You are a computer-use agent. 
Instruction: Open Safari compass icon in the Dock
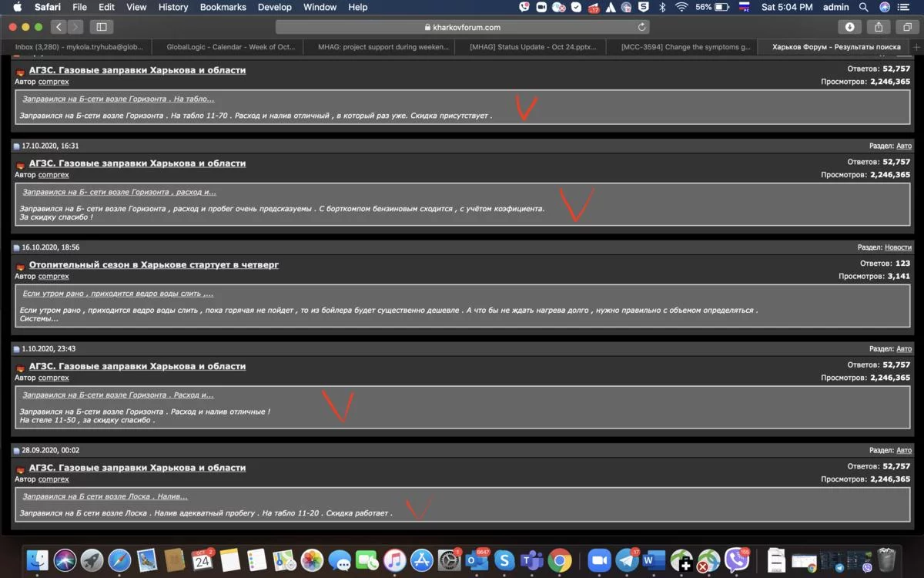[119, 560]
